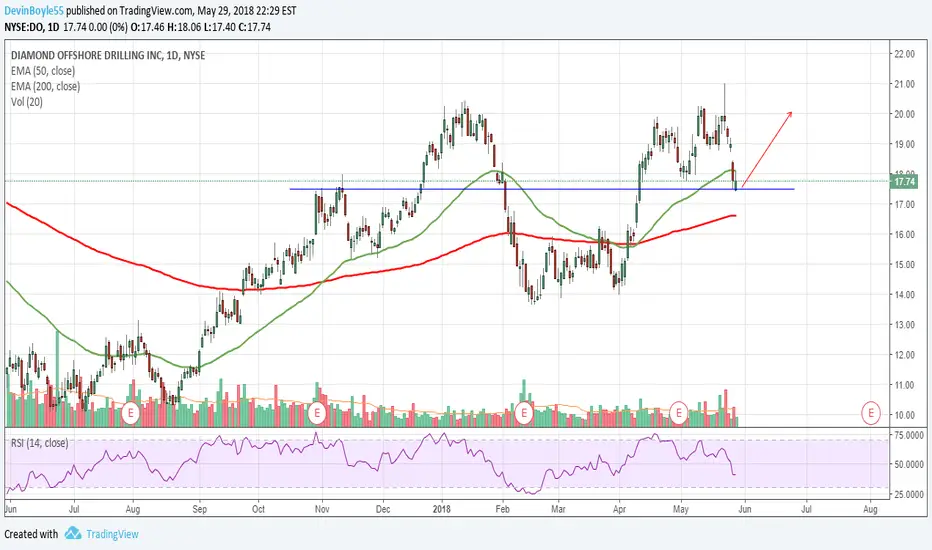Click the Feb label on time axis

[x=503, y=510]
